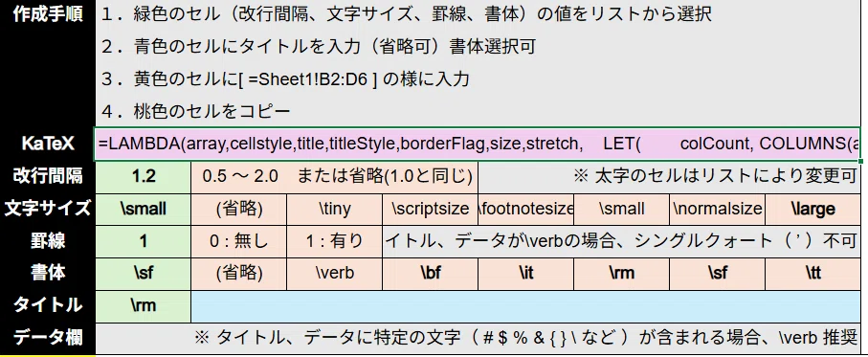This screenshot has height=357, width=868.
Task: Click the blue title input cell
Action: click(x=526, y=305)
